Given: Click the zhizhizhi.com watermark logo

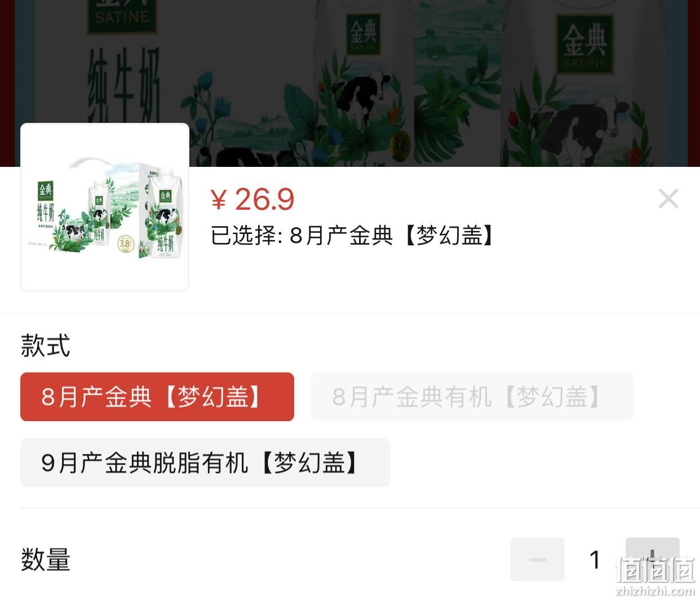Looking at the screenshot, I should click(x=655, y=576).
